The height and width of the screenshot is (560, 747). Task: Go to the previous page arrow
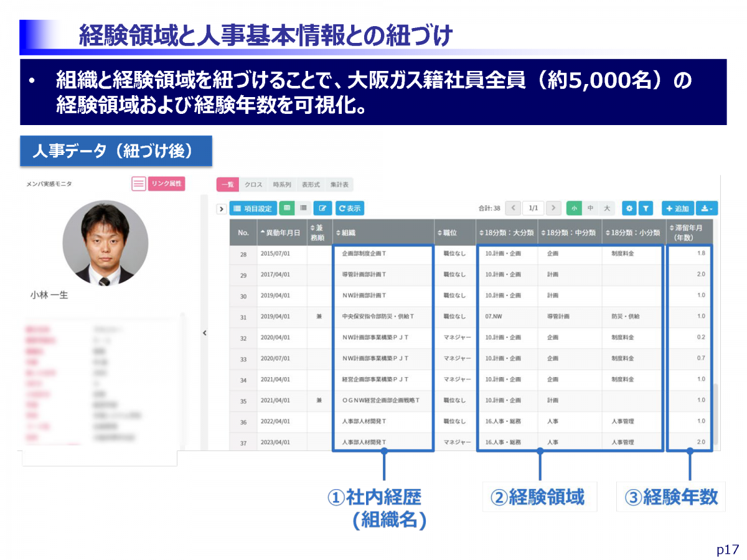point(513,208)
